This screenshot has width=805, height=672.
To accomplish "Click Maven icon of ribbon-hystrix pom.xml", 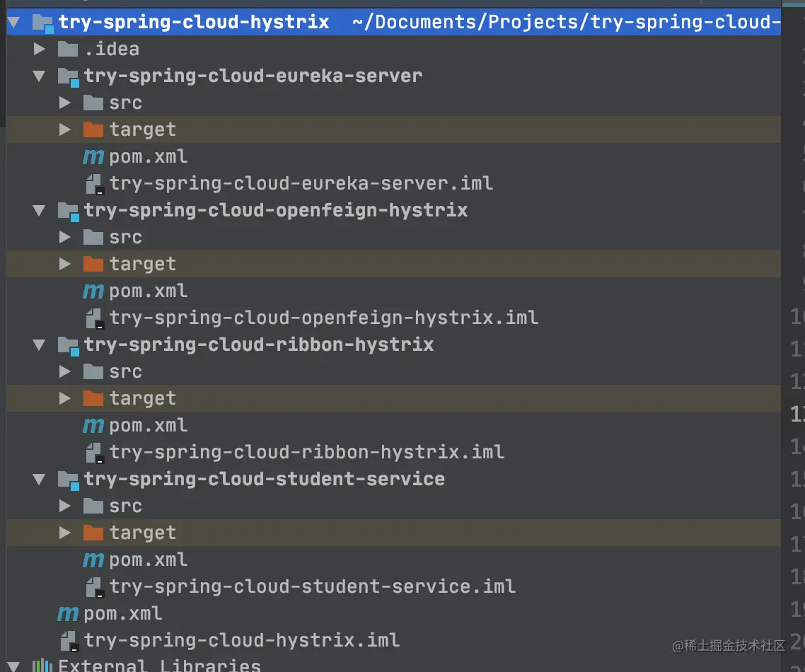I will click(93, 426).
